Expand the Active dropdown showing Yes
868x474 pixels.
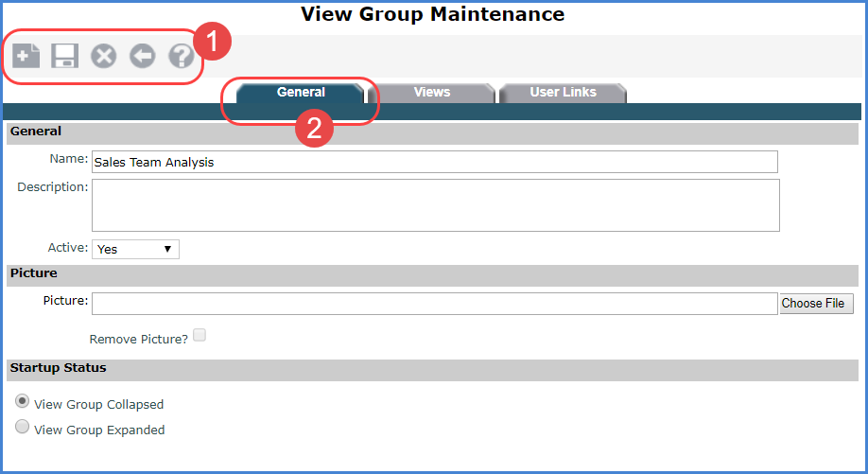(x=135, y=249)
